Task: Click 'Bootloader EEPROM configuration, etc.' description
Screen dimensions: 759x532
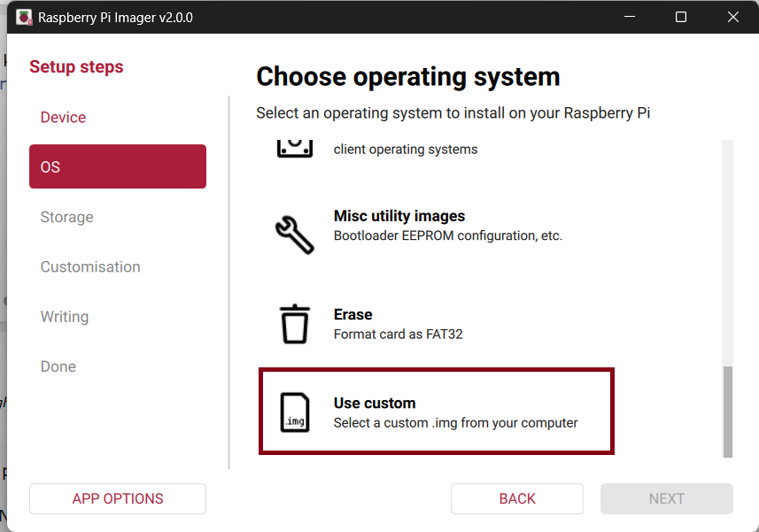Action: (448, 236)
